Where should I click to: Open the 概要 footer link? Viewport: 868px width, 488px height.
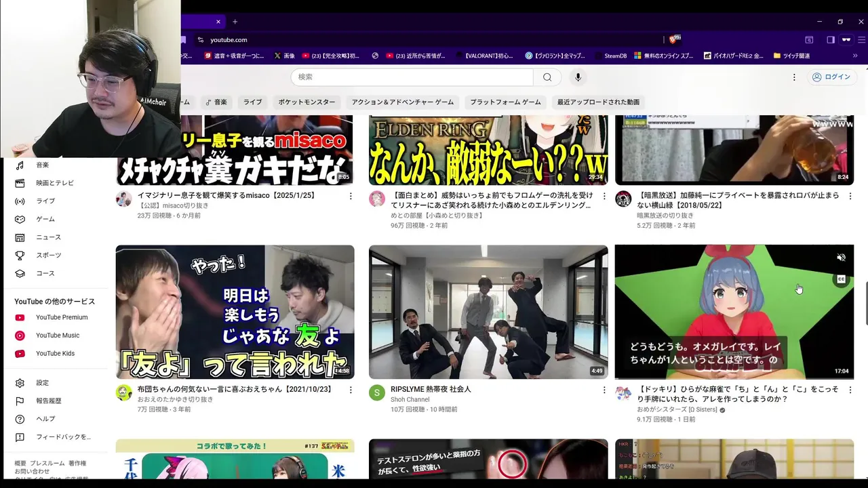20,463
